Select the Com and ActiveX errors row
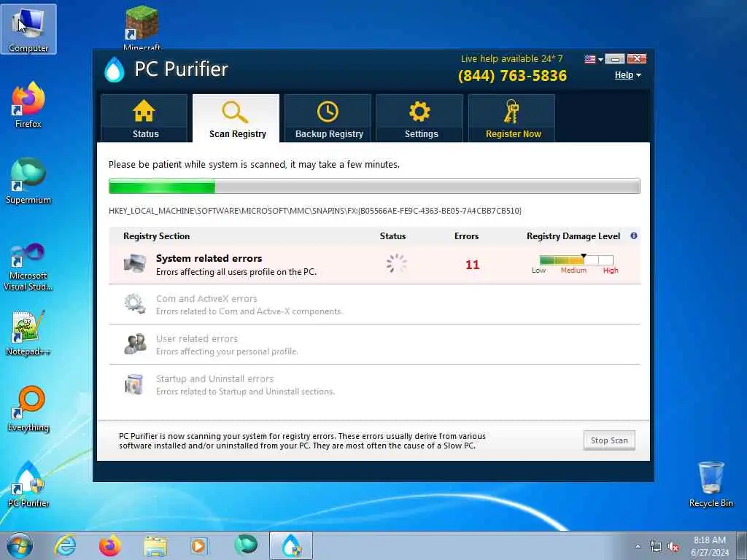The image size is (747, 560). (x=374, y=304)
